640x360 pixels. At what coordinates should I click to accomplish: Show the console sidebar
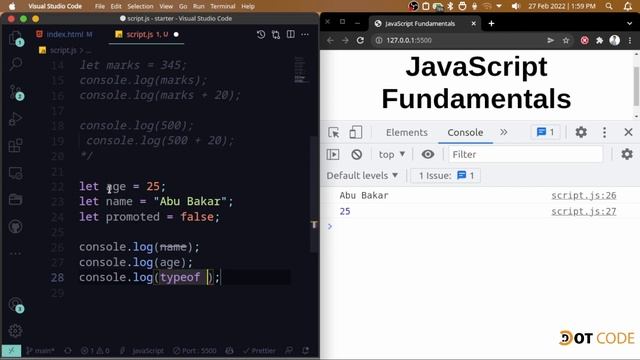[333, 154]
